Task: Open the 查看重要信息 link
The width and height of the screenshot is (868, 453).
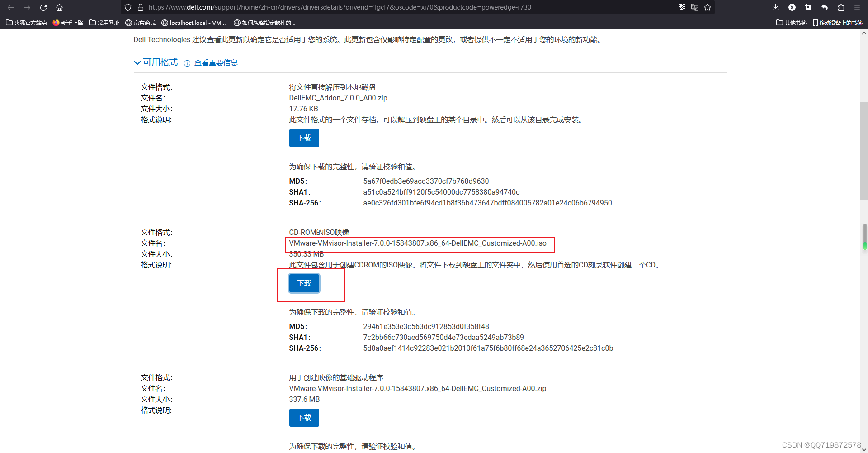Action: click(216, 63)
